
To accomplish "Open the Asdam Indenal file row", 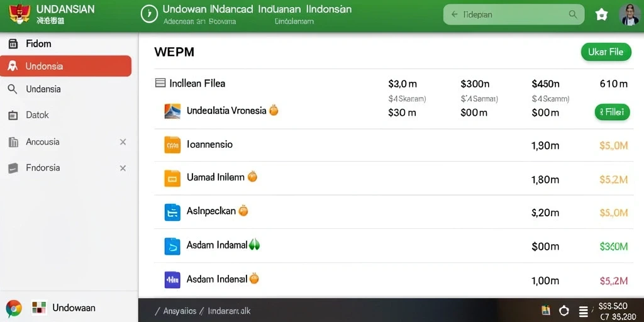I will (x=394, y=280).
